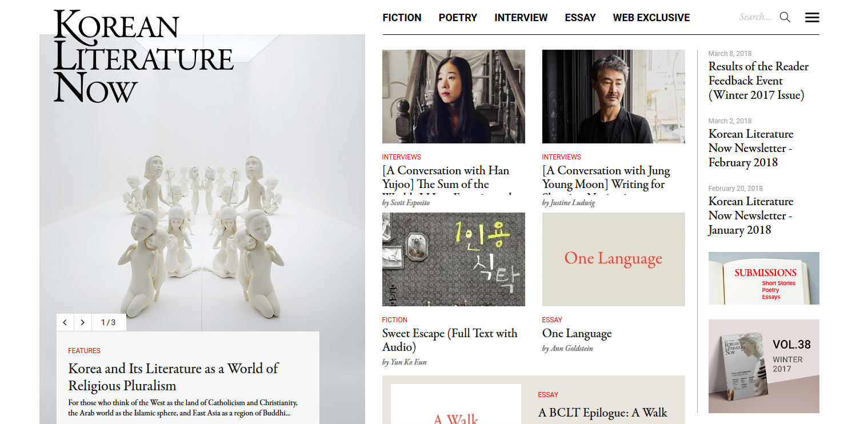The image size is (868, 424).
Task: Click the Sweet Escape story image
Action: (x=453, y=259)
